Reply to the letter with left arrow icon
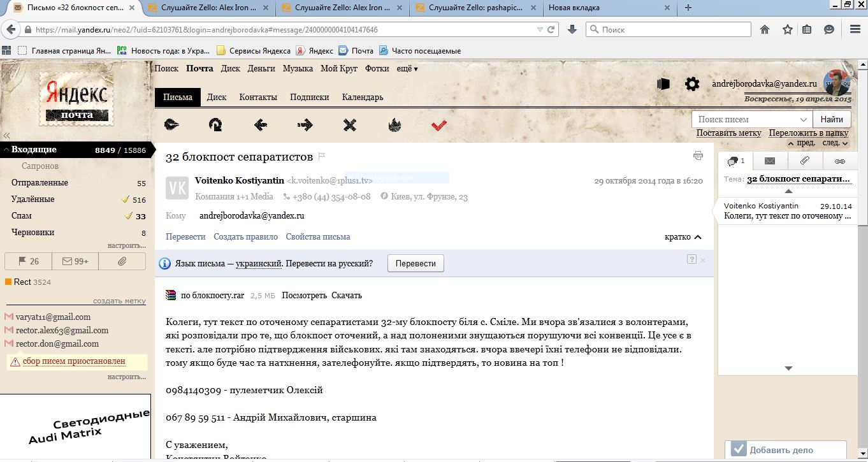The height and width of the screenshot is (462, 868). [260, 125]
